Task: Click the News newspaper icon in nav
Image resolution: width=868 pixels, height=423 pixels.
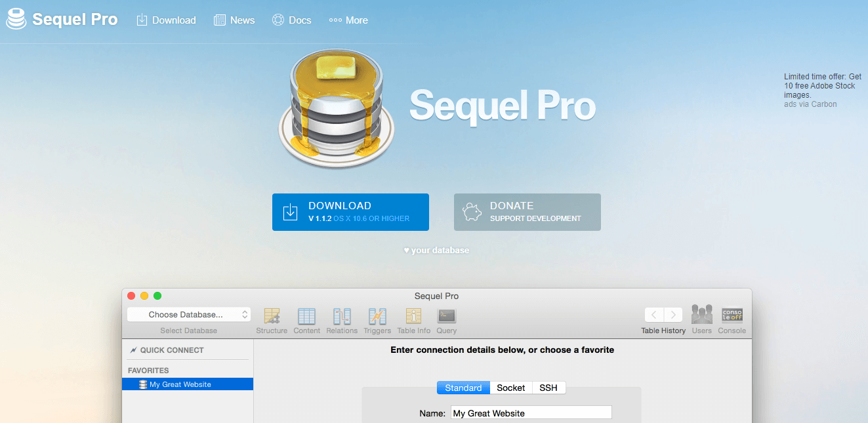Action: coord(220,20)
